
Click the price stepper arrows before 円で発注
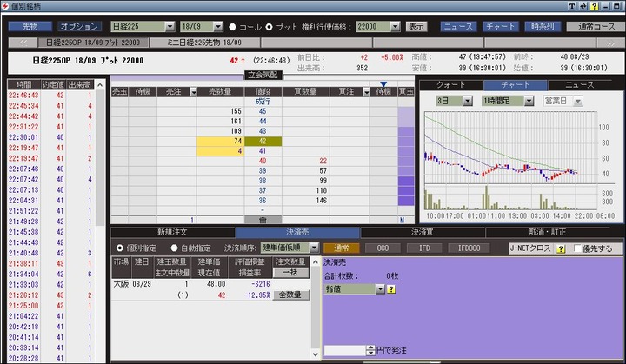[371, 350]
